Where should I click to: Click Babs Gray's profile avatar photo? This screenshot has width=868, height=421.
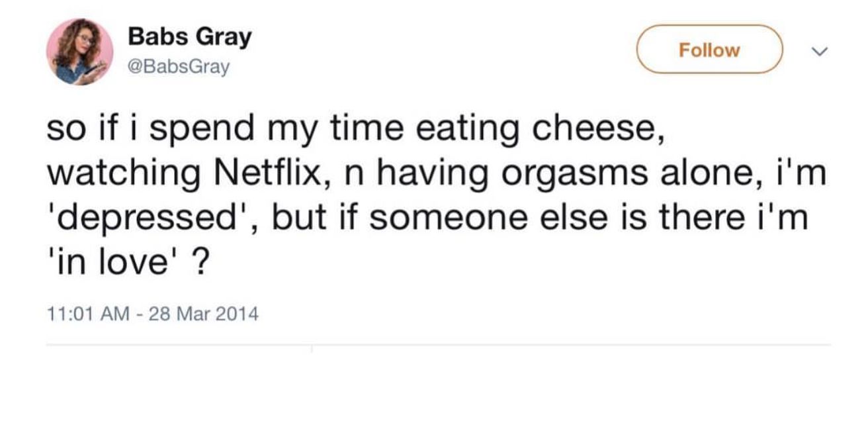pyautogui.click(x=79, y=52)
